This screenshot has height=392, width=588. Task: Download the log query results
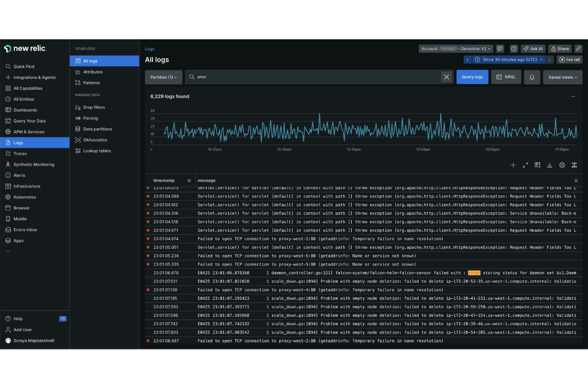click(550, 165)
